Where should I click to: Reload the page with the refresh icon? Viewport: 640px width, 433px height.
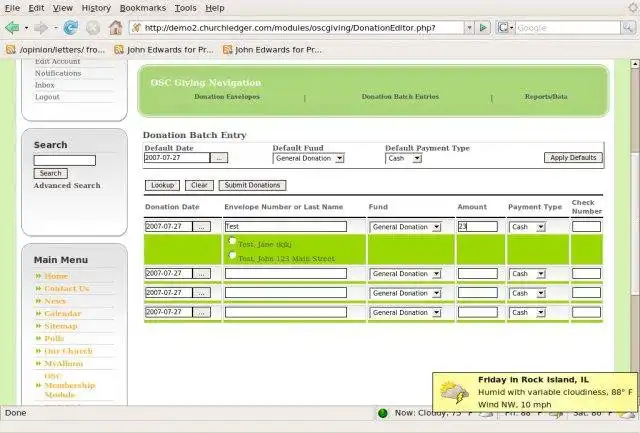pos(71,28)
